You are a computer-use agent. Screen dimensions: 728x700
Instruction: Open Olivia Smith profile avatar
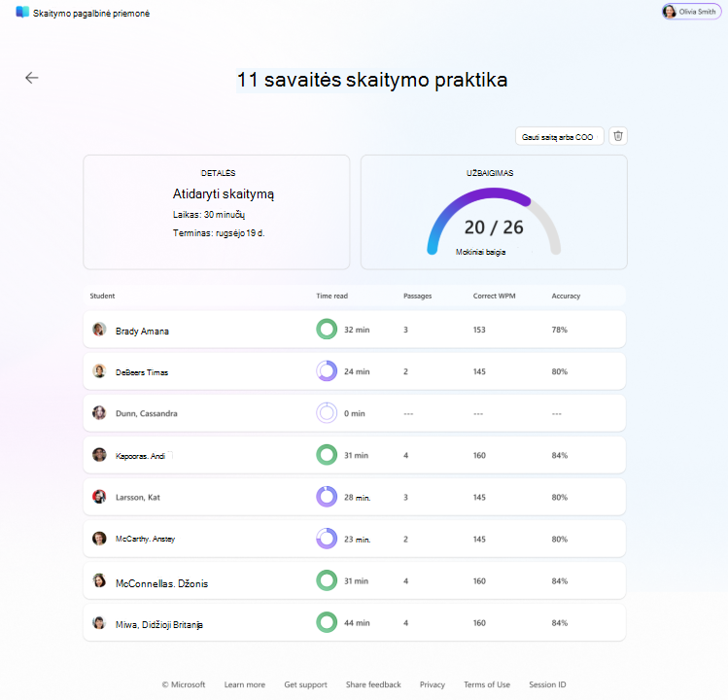[x=669, y=12]
